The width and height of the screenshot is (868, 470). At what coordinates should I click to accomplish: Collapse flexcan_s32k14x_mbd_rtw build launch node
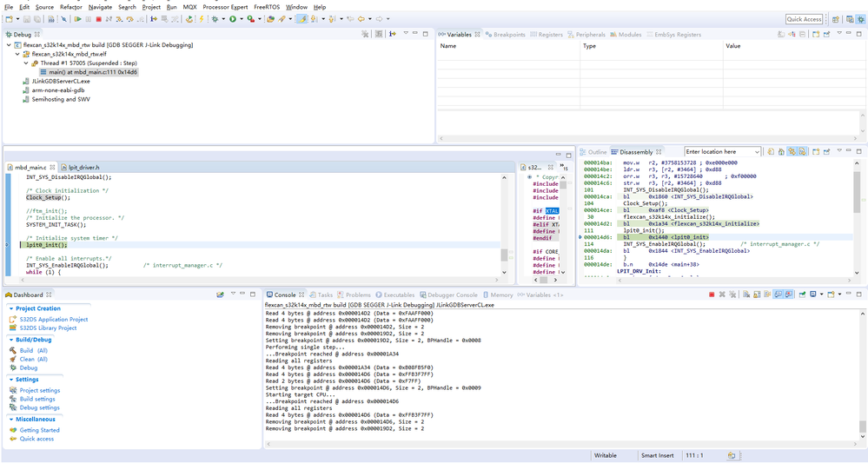(x=9, y=45)
